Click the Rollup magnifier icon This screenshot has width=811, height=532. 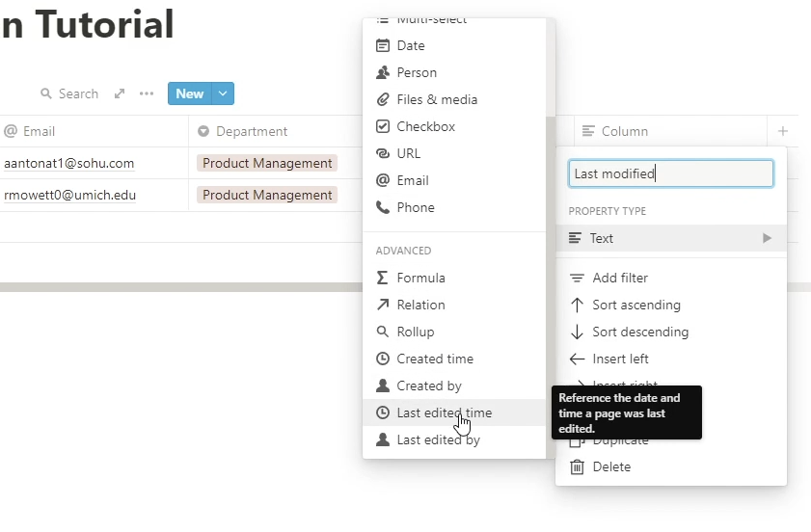click(383, 332)
